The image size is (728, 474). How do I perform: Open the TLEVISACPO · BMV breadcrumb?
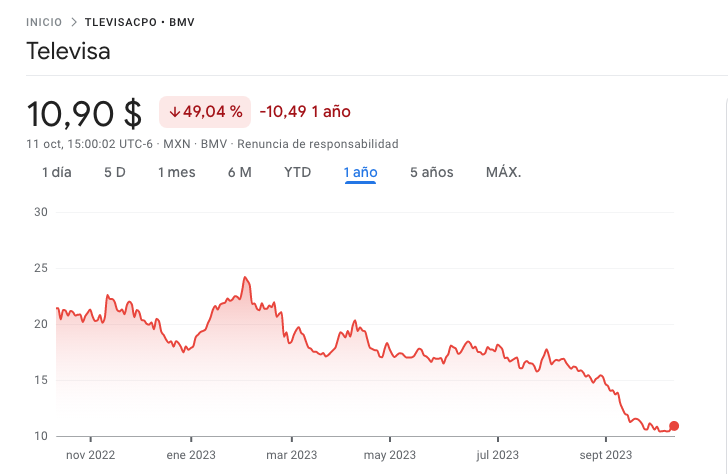(x=140, y=21)
